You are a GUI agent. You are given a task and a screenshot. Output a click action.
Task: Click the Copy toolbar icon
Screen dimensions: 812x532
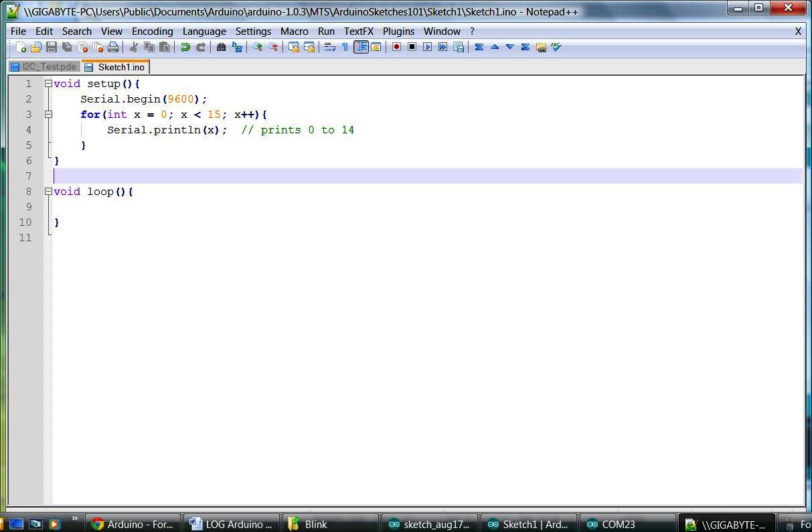coord(149,47)
